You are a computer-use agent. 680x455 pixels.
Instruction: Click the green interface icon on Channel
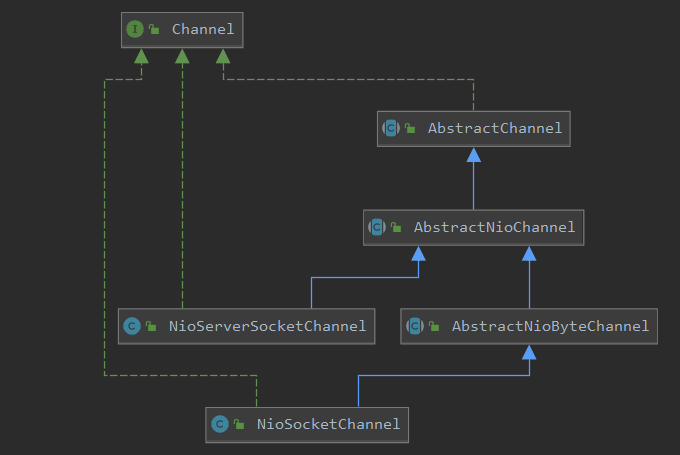pos(136,29)
